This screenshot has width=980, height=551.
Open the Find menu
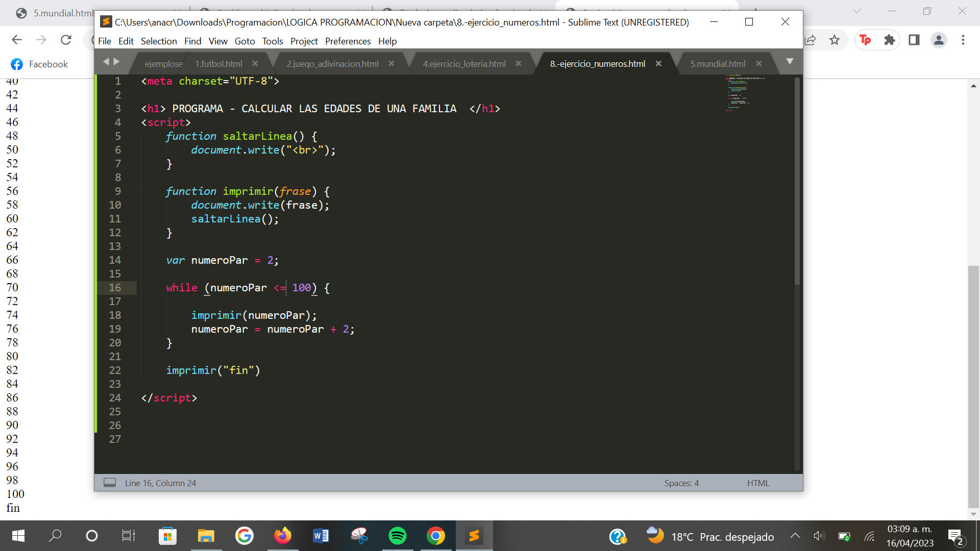192,41
